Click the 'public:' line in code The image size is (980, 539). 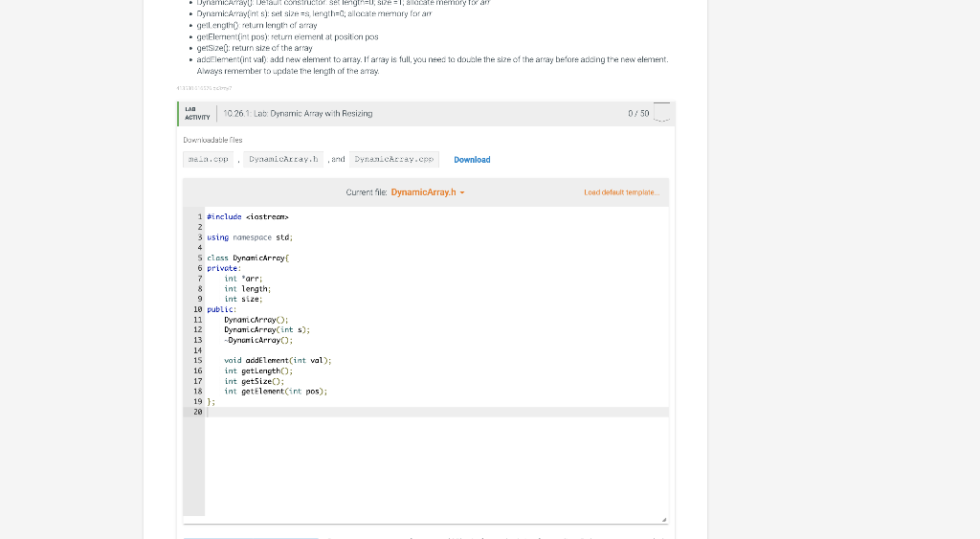click(x=221, y=309)
